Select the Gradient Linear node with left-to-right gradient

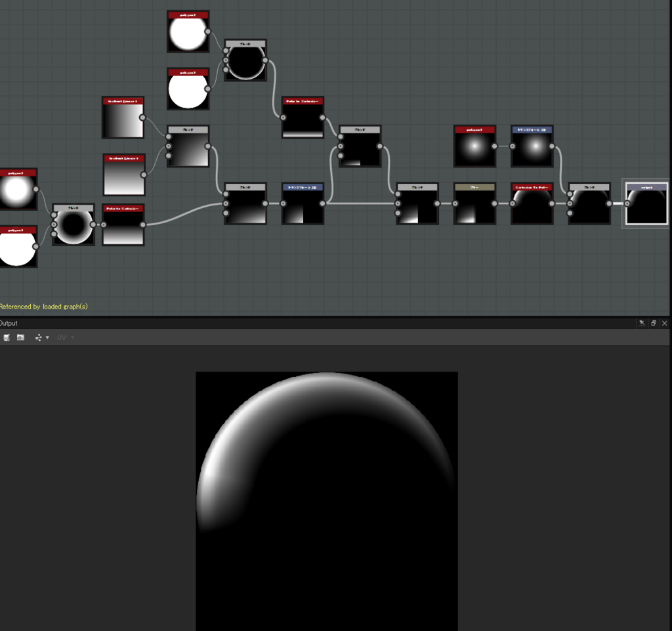123,118
